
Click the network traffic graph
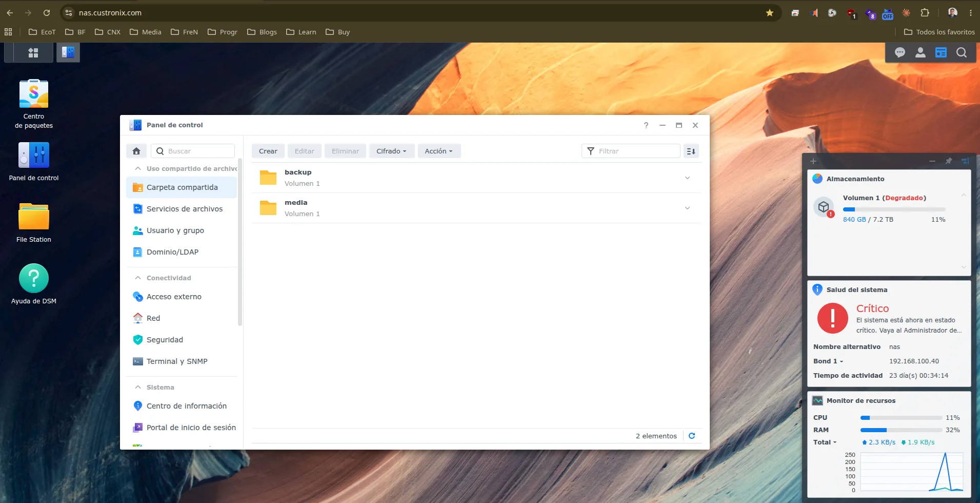pos(912,472)
